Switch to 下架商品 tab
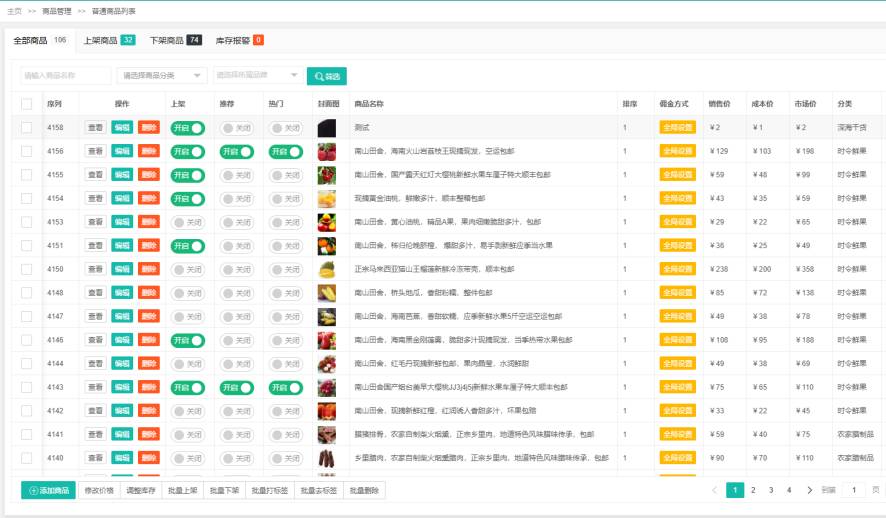The height and width of the screenshot is (518, 886). pos(175,40)
